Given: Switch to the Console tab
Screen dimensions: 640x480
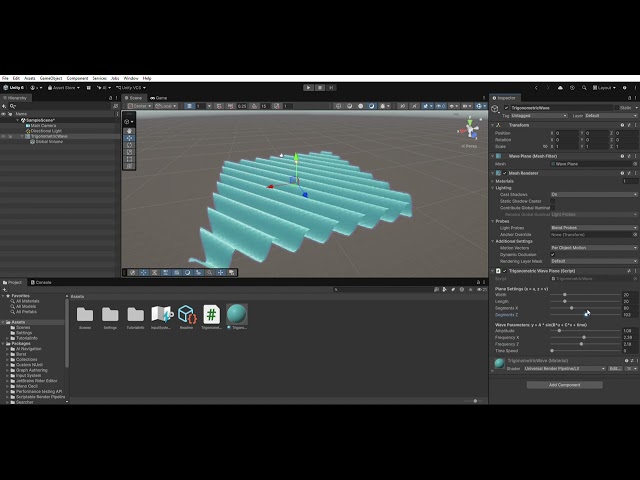Looking at the screenshot, I should pyautogui.click(x=40, y=282).
